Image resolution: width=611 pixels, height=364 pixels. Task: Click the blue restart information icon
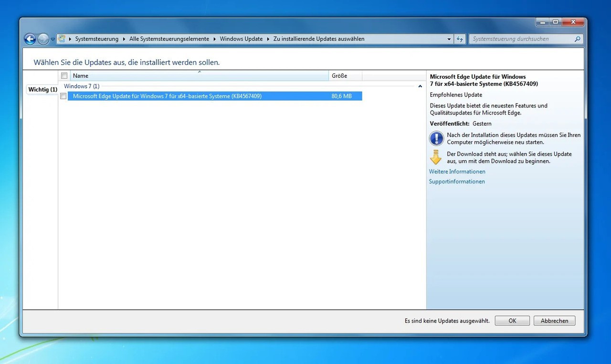click(x=436, y=138)
